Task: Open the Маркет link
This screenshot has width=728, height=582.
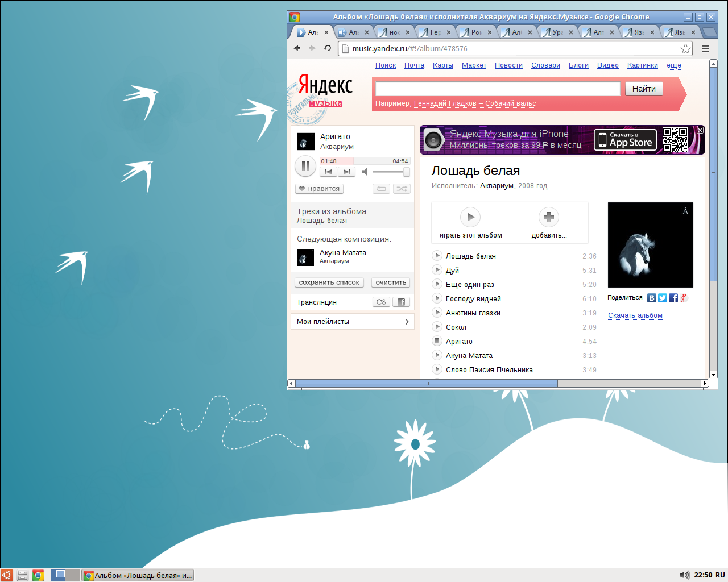Action: point(474,65)
